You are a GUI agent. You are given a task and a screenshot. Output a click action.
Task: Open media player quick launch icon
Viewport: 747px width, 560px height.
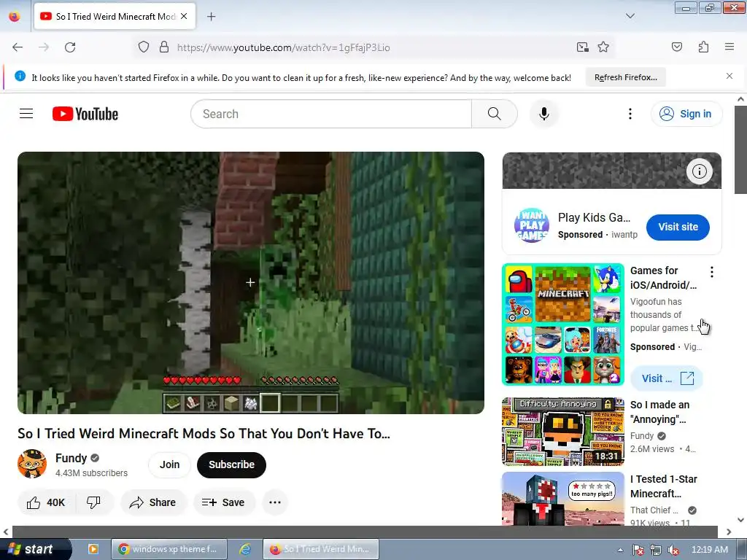pyautogui.click(x=93, y=549)
